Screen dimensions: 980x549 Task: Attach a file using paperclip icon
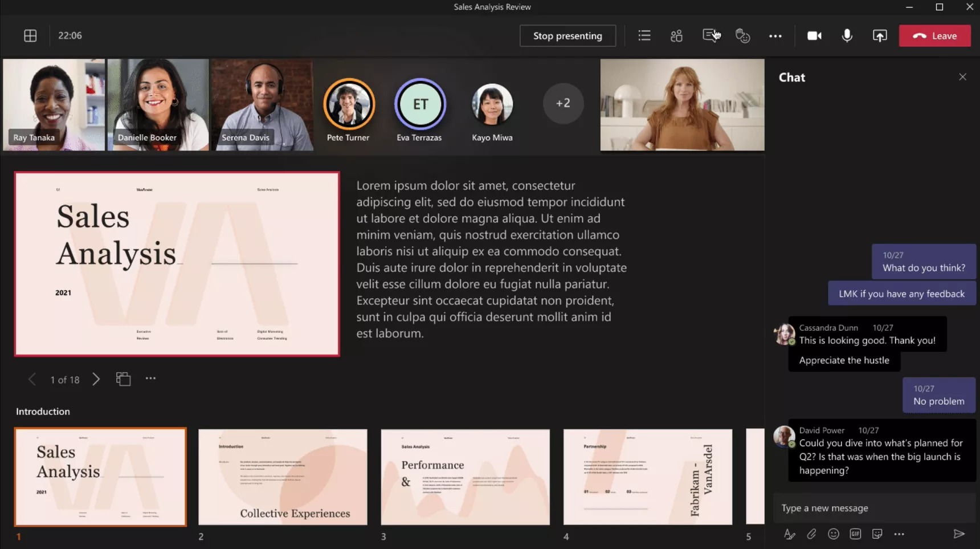pos(811,534)
